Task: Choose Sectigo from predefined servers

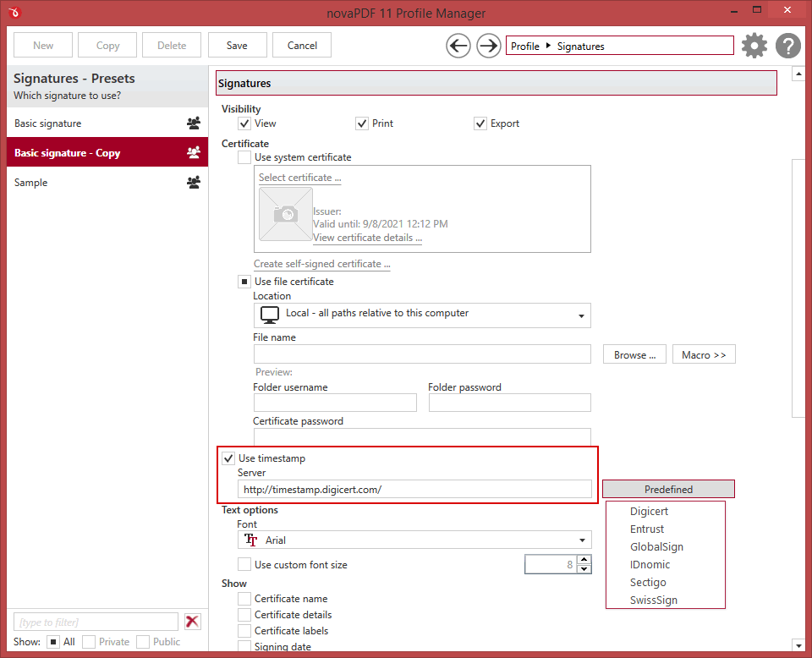Action: [648, 583]
